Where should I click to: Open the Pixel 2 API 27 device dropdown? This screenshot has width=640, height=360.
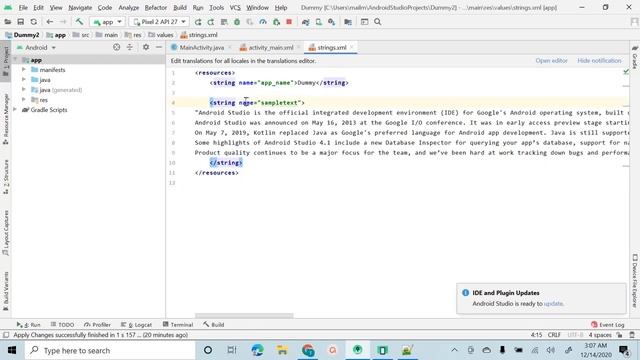tap(159, 22)
